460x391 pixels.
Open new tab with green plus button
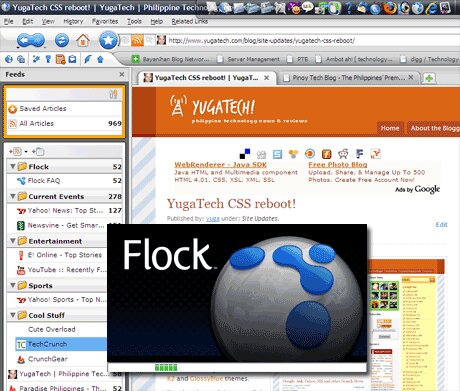(x=429, y=78)
